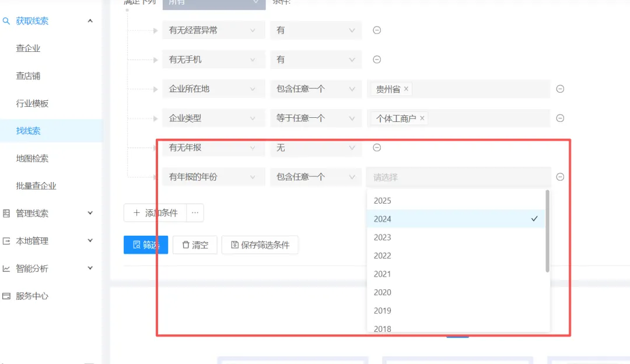
Task: Click the minus icon to remove 有无手机 condition
Action: pos(377,60)
